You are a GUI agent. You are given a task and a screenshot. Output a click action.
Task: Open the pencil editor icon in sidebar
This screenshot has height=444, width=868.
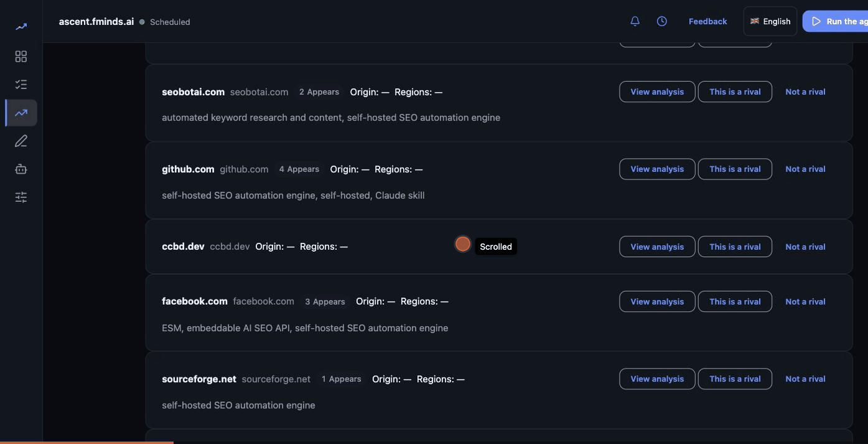tap(21, 141)
